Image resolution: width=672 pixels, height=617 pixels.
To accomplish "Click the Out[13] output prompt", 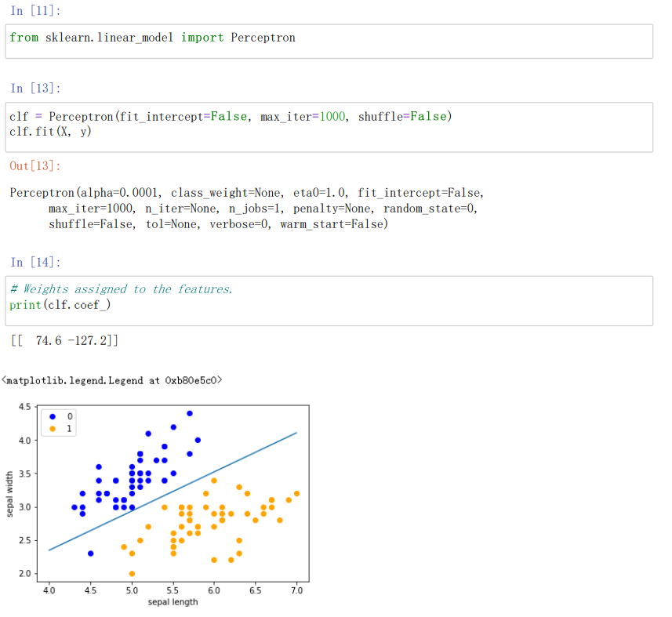I will coord(35,166).
